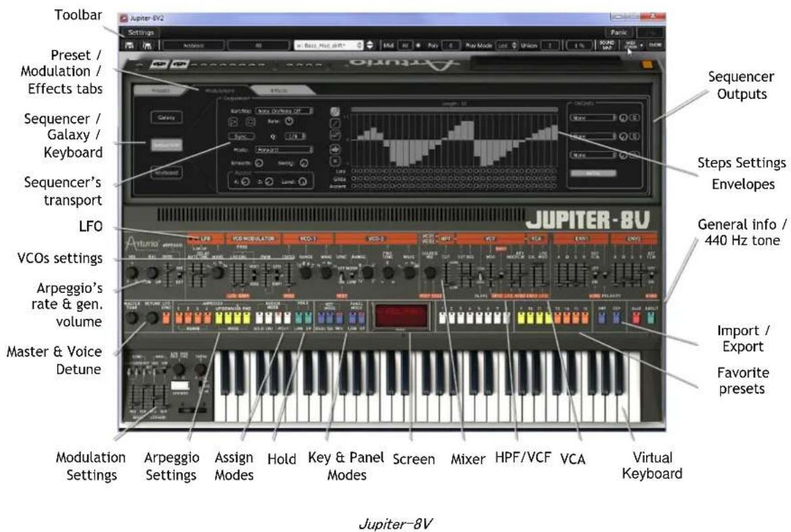Open the second Outputs destination dropdown
The height and width of the screenshot is (532, 791).
click(x=594, y=136)
